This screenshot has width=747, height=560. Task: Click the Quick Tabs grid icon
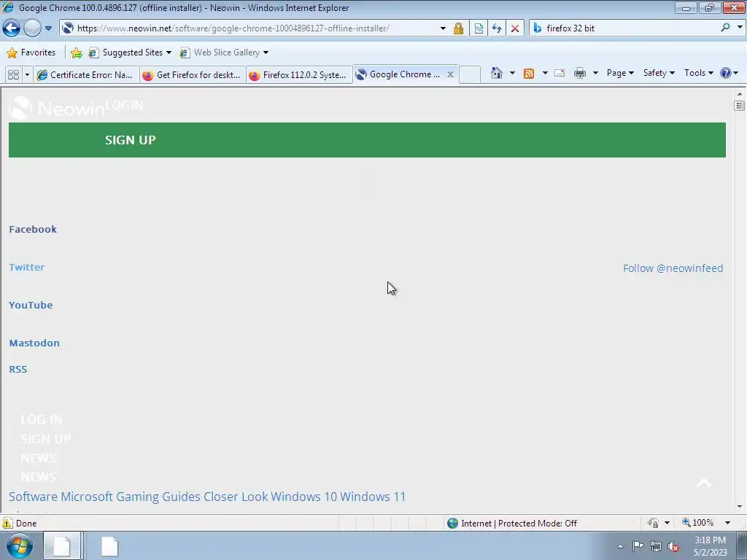(x=13, y=75)
